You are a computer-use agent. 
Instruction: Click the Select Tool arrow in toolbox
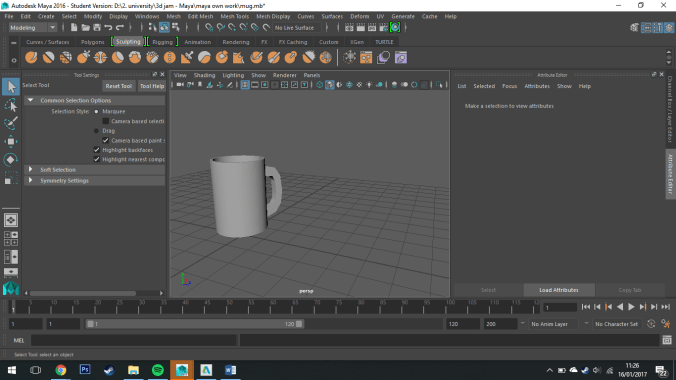pos(11,87)
